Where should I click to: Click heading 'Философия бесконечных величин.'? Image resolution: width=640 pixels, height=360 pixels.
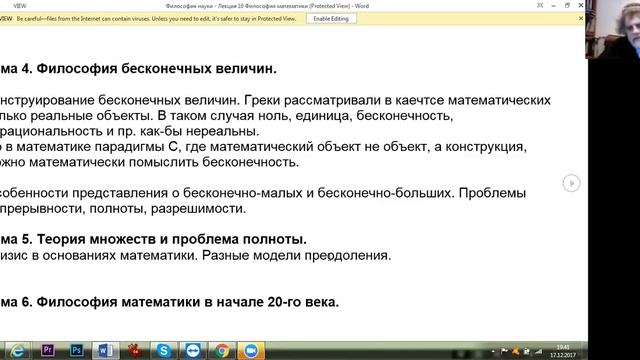point(156,69)
